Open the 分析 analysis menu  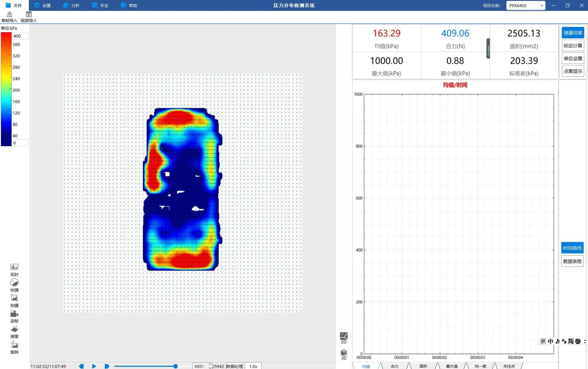click(x=71, y=6)
